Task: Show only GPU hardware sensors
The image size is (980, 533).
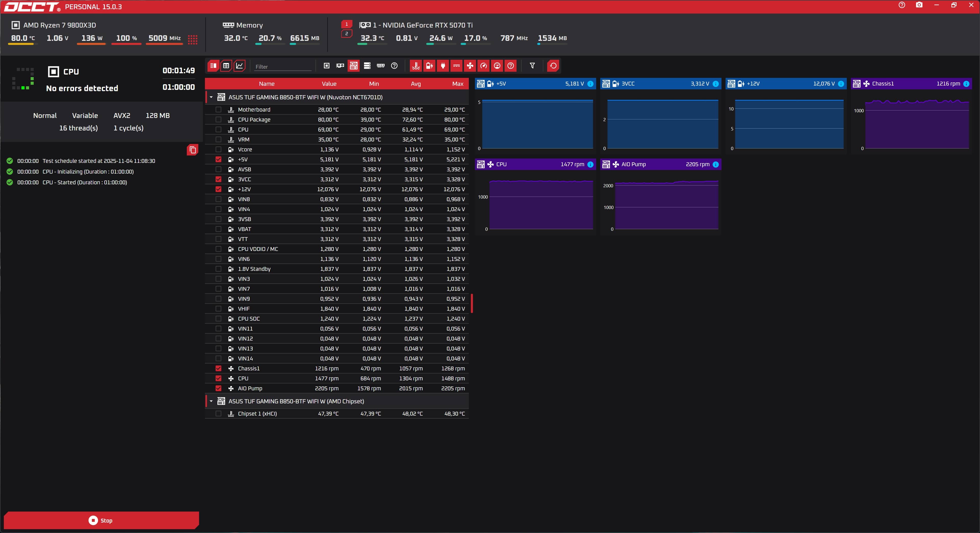Action: point(340,66)
